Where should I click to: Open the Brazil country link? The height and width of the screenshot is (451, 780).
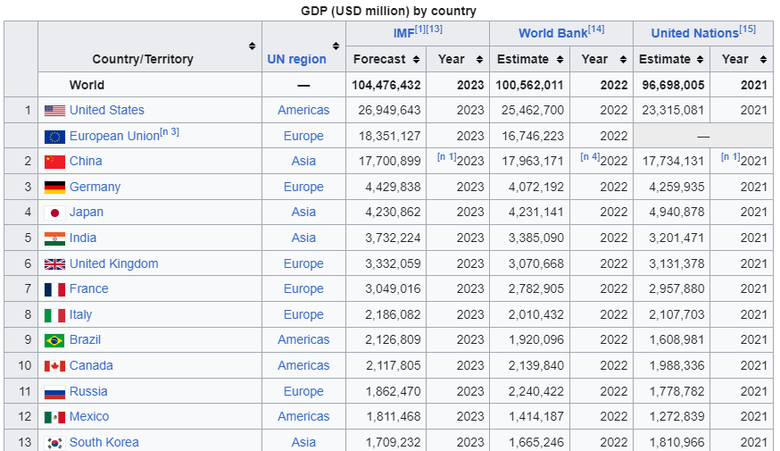(x=85, y=340)
